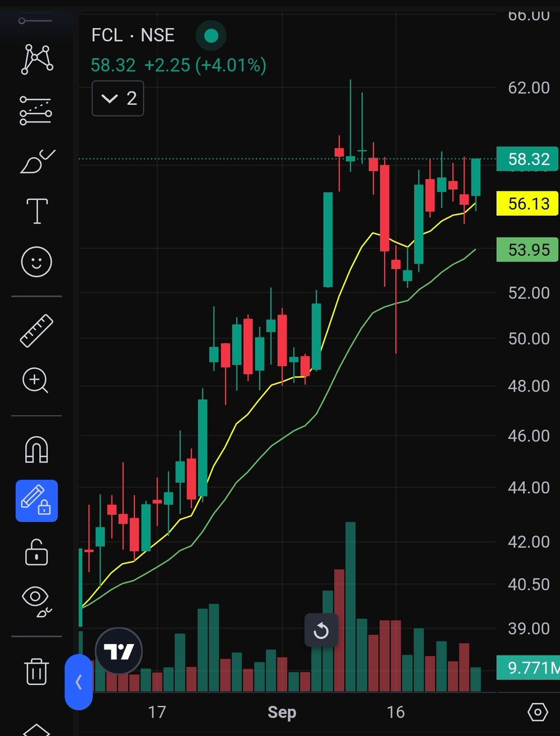The image size is (560, 736).
Task: Collapse the drawing toolbar with blue arrow
Action: tap(79, 682)
